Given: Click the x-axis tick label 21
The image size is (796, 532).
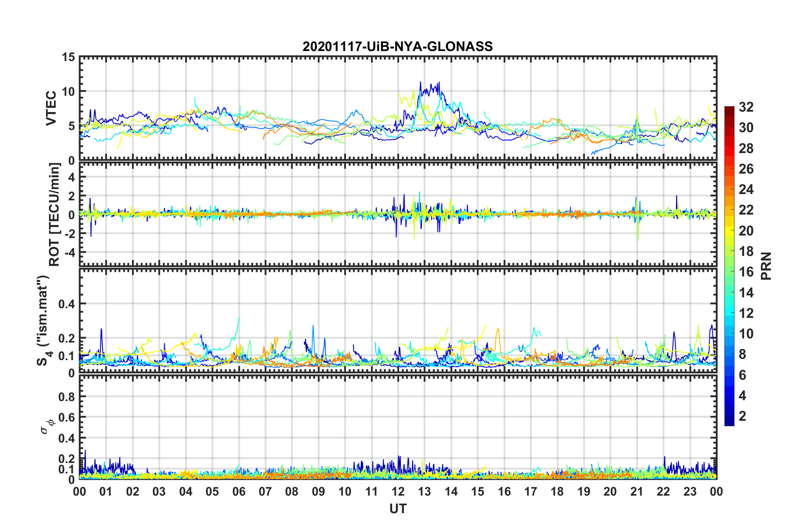Looking at the screenshot, I should 637,491.
